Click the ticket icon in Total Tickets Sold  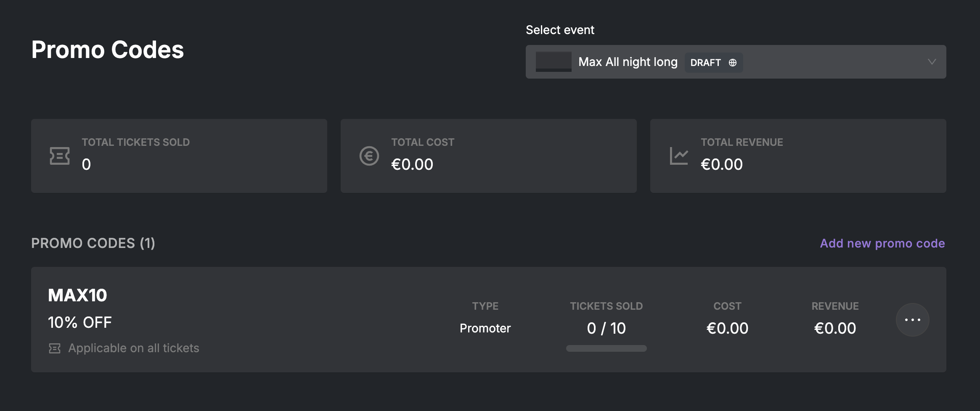pyautogui.click(x=60, y=156)
